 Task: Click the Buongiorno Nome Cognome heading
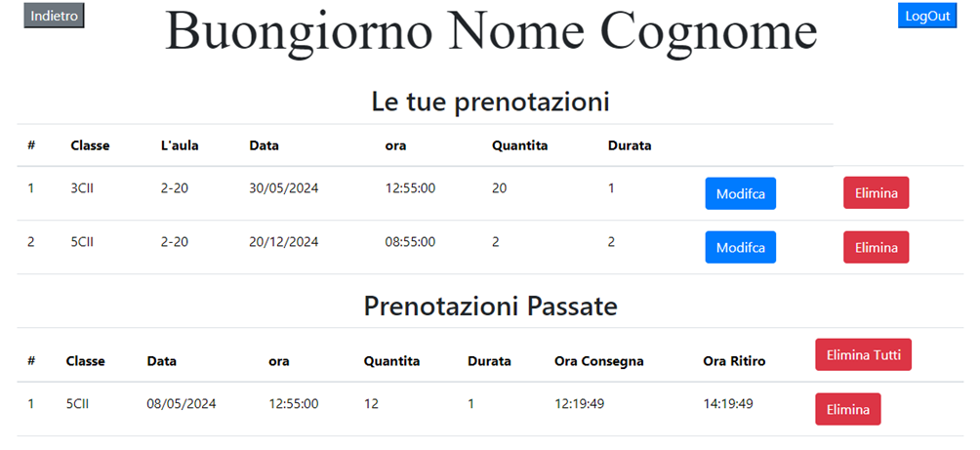point(490,31)
